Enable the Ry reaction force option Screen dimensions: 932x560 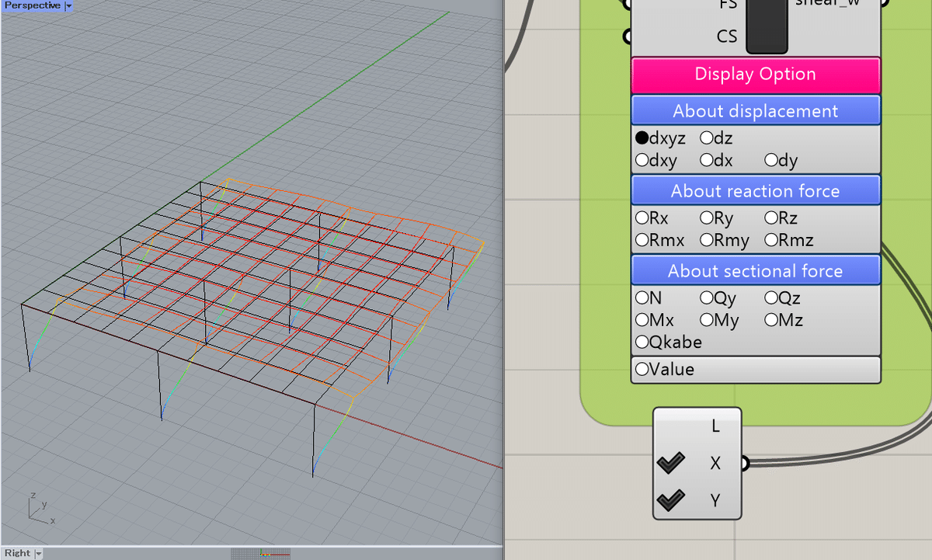tap(707, 219)
